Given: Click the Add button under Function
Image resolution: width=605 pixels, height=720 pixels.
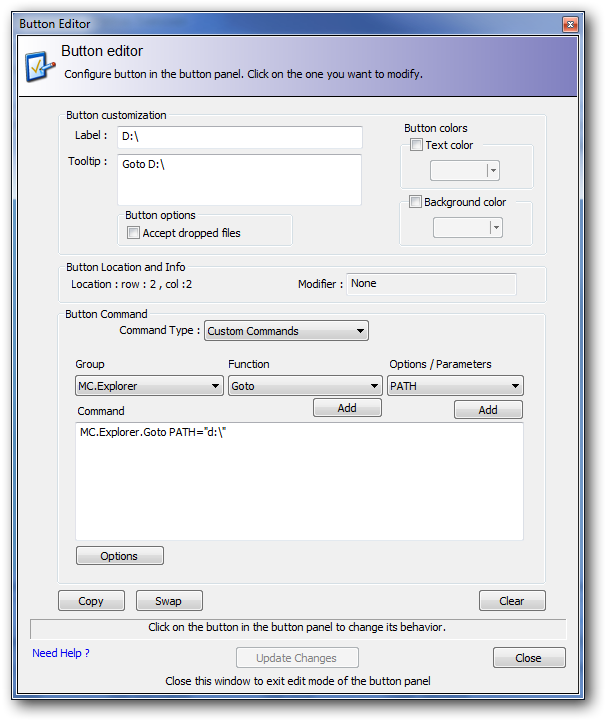Looking at the screenshot, I should (x=347, y=408).
